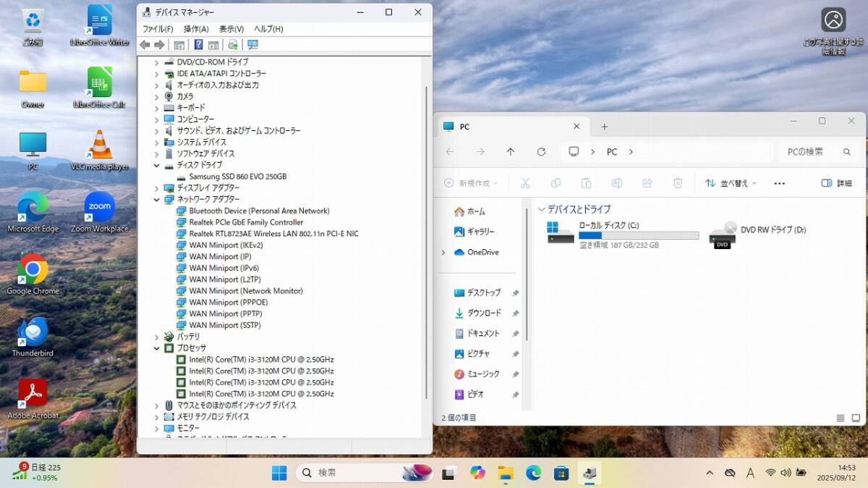Expand the キーボード device category

click(157, 108)
